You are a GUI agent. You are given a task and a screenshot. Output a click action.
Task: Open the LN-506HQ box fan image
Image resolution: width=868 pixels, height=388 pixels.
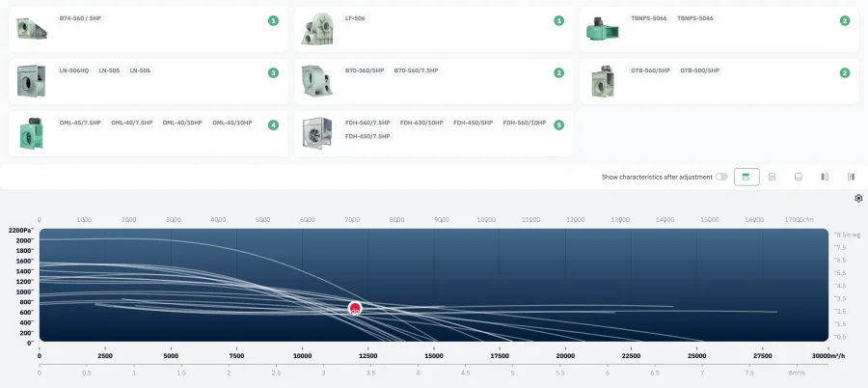tap(31, 81)
